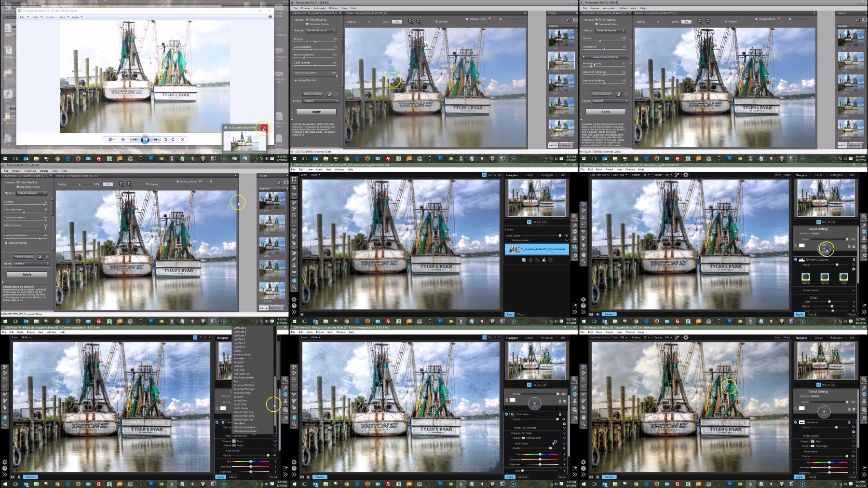This screenshot has width=868, height=488.
Task: Click Invert in the 9:32 PM Effects toolbar
Action: click(778, 337)
